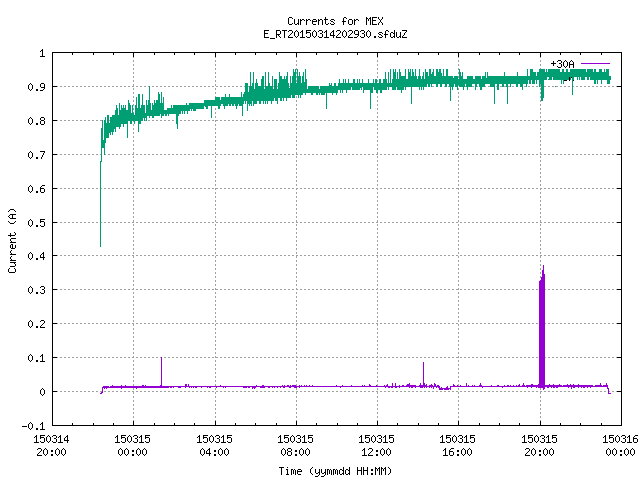Click the y-axis tick value 0.2
This screenshot has height=480, width=640.
[x=36, y=324]
